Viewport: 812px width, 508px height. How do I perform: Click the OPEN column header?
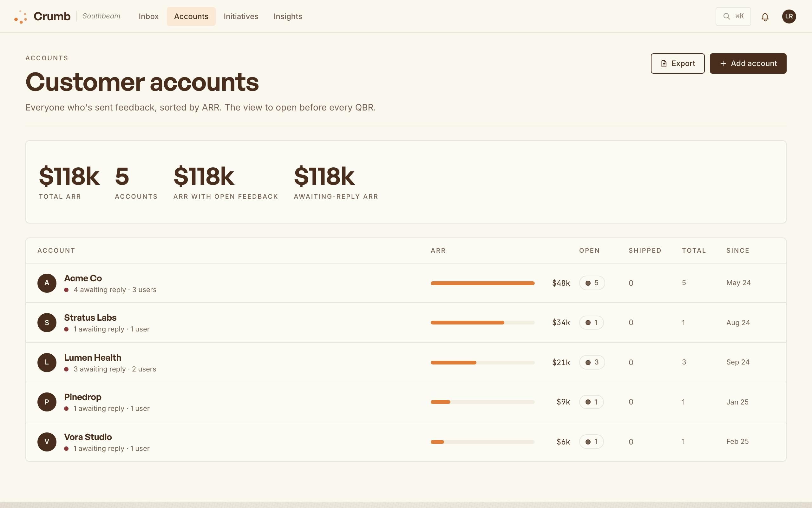(589, 251)
